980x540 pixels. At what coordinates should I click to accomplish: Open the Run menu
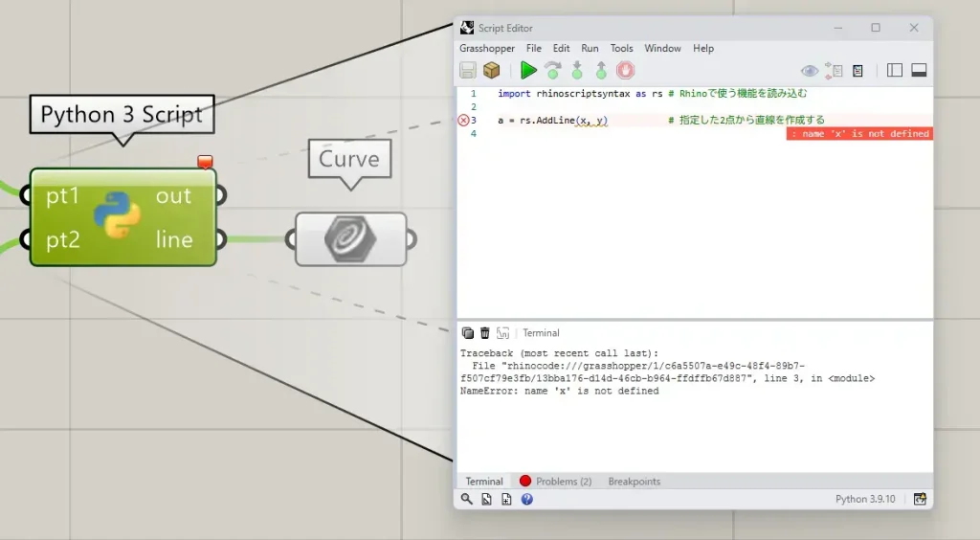(x=590, y=48)
